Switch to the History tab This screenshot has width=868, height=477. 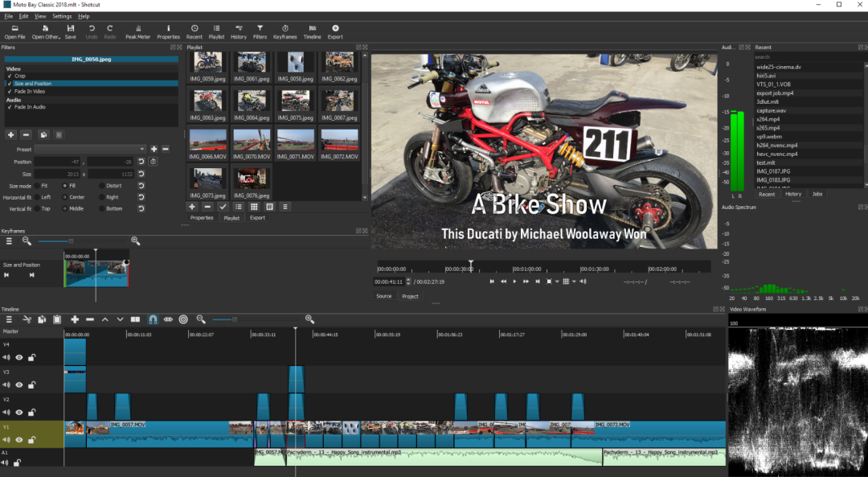pos(792,195)
